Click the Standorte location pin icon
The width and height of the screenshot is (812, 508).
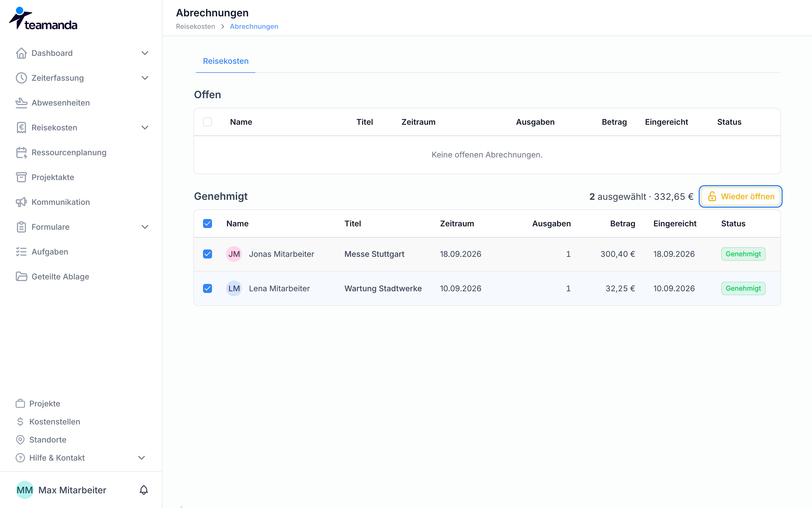tap(20, 440)
